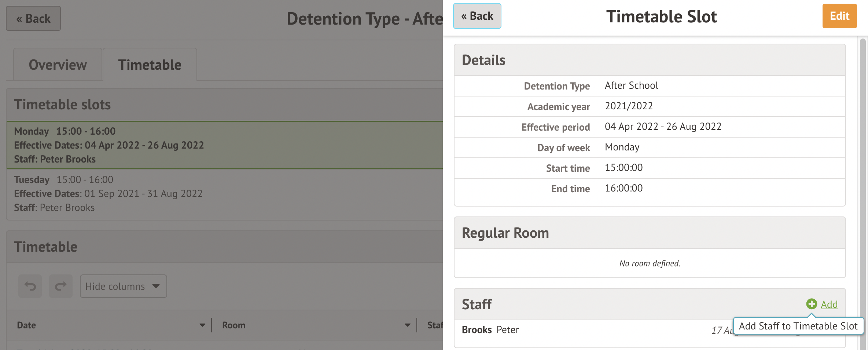This screenshot has height=350, width=868.
Task: Expand the Room column dropdown arrow
Action: pos(407,325)
